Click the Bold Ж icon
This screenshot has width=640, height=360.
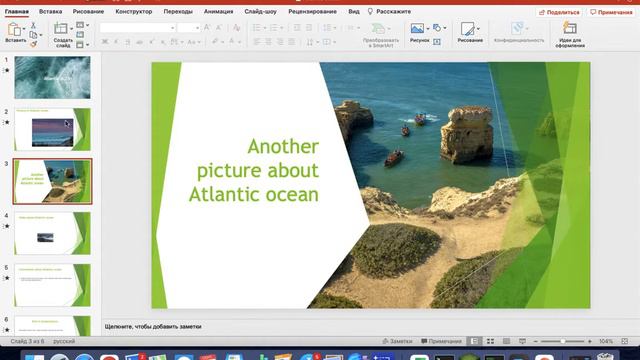point(105,42)
